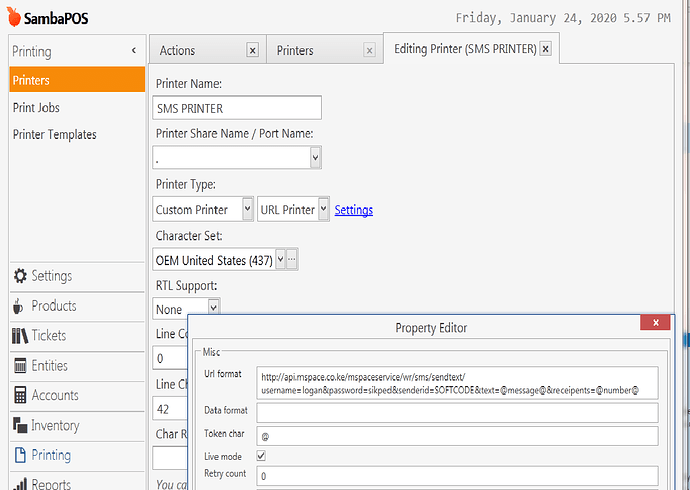Click Token char input field
The width and height of the screenshot is (690, 490).
(x=457, y=436)
